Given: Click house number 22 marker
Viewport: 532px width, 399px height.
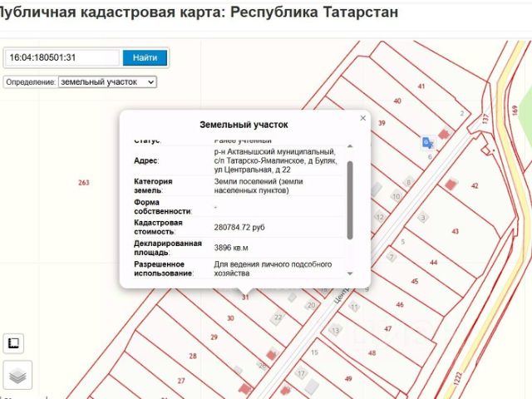Looking at the screenshot, I should pyautogui.click(x=278, y=318).
